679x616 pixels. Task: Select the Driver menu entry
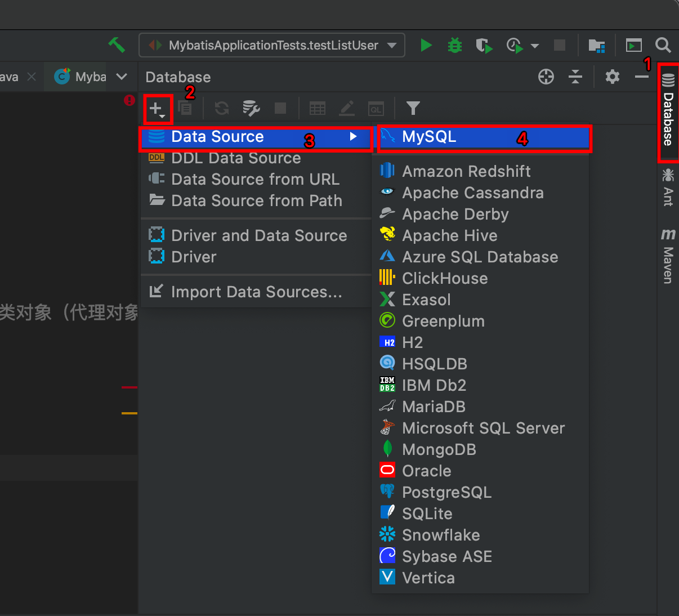(256, 257)
